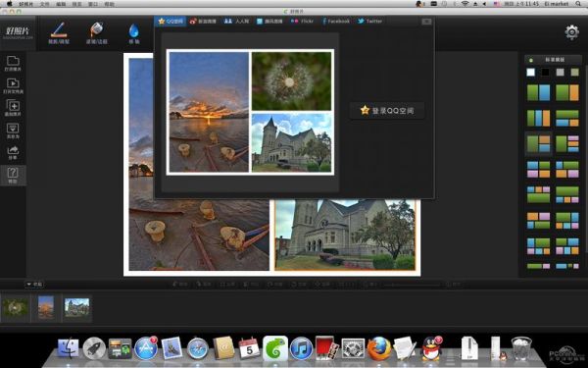Choose the green and blue two-column layout
This screenshot has height=368, width=588.
click(x=538, y=93)
